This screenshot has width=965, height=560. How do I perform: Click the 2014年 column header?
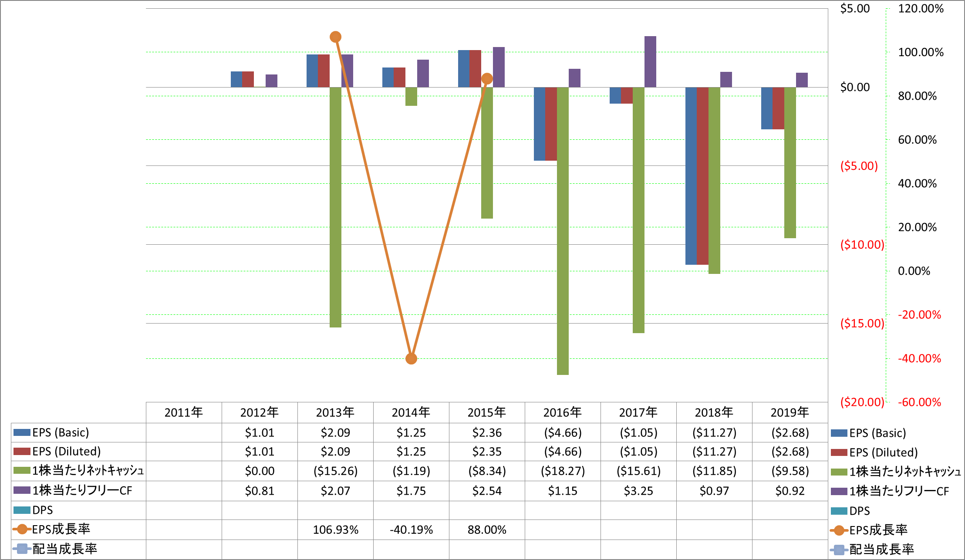(411, 412)
